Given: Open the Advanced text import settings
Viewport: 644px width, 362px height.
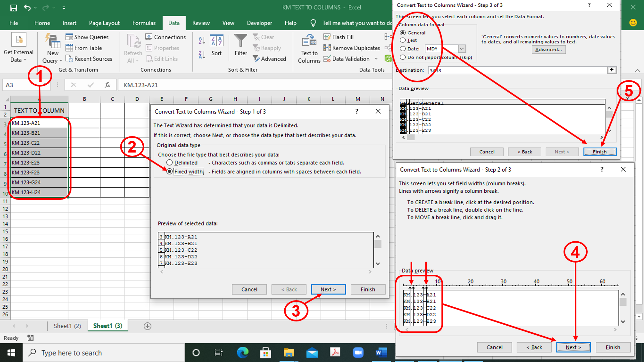Looking at the screenshot, I should 548,49.
